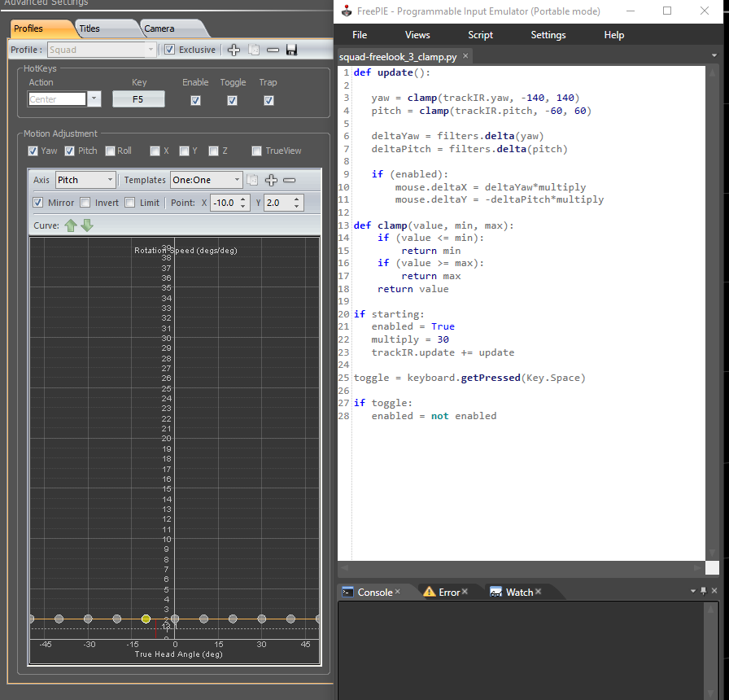Open the HotKeys Action dropdown
Screen dimensions: 729x700
point(94,99)
